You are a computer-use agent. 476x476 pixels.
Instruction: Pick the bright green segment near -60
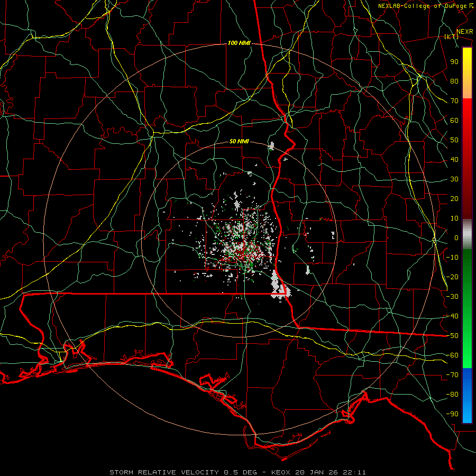click(467, 349)
